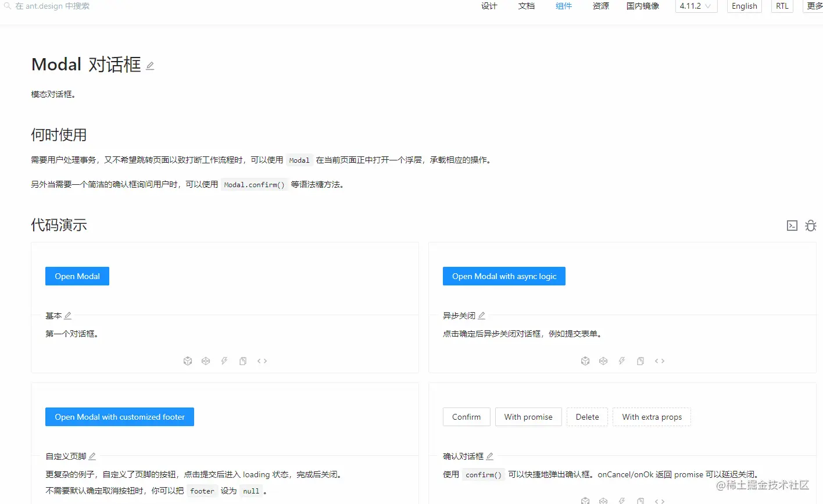Switch language with English button

tap(745, 6)
